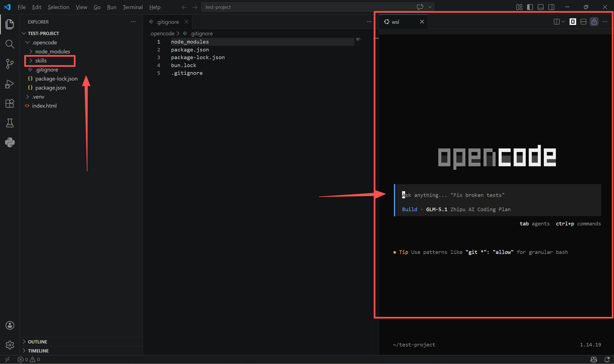Expand the skills folder

click(x=31, y=61)
